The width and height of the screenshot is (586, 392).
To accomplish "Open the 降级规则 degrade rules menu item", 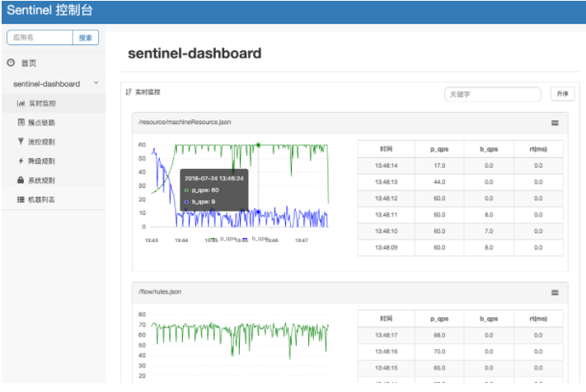I will pyautogui.click(x=54, y=161).
